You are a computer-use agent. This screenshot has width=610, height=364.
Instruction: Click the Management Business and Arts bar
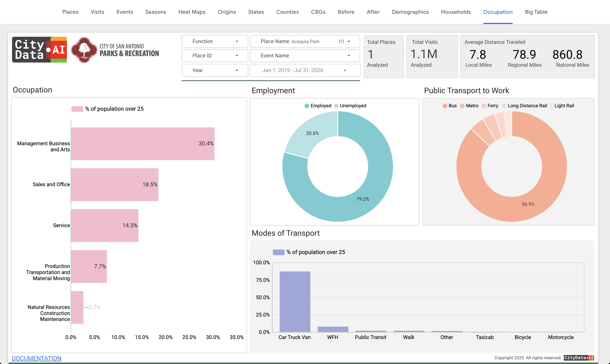pyautogui.click(x=143, y=144)
